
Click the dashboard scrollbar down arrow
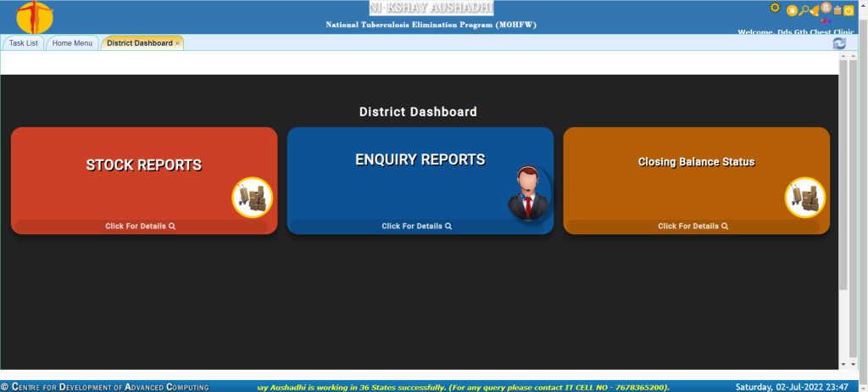[843, 364]
